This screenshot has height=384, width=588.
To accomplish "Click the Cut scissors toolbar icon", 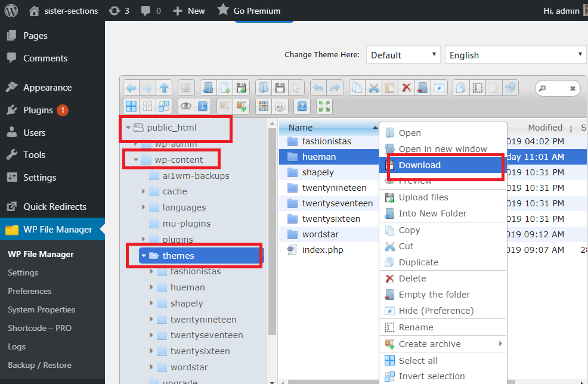I will 373,88.
